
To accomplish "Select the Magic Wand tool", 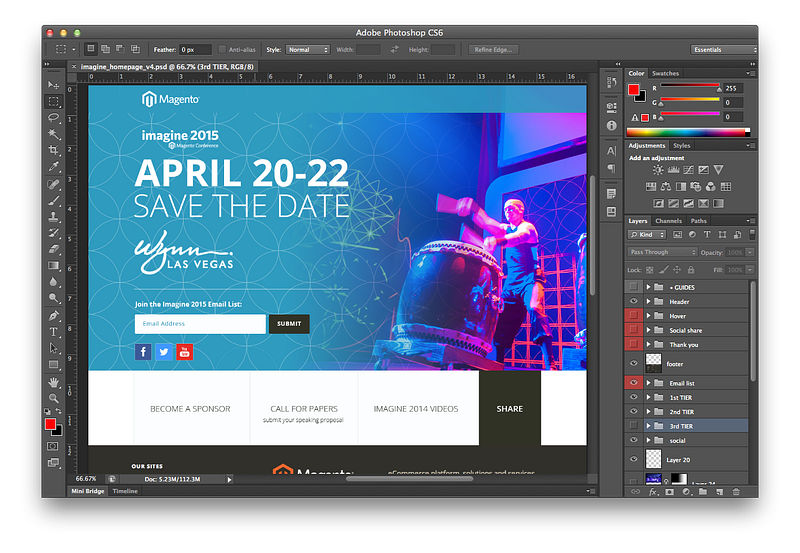I will [53, 134].
